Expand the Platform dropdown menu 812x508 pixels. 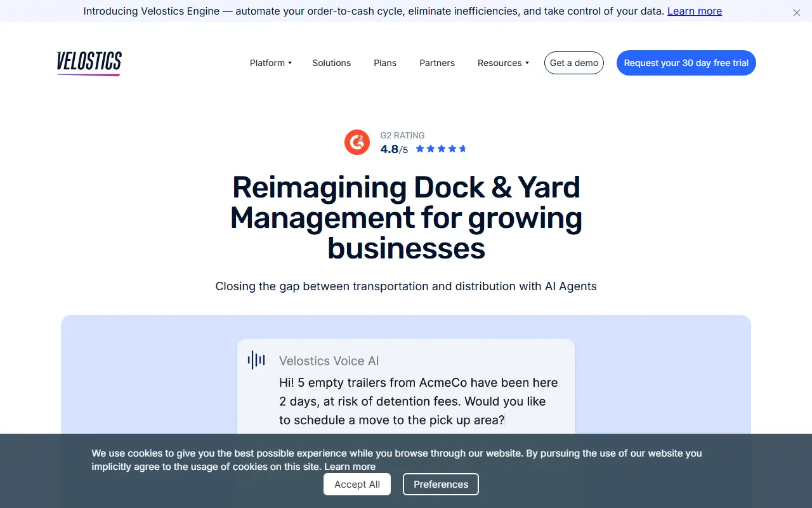click(271, 63)
